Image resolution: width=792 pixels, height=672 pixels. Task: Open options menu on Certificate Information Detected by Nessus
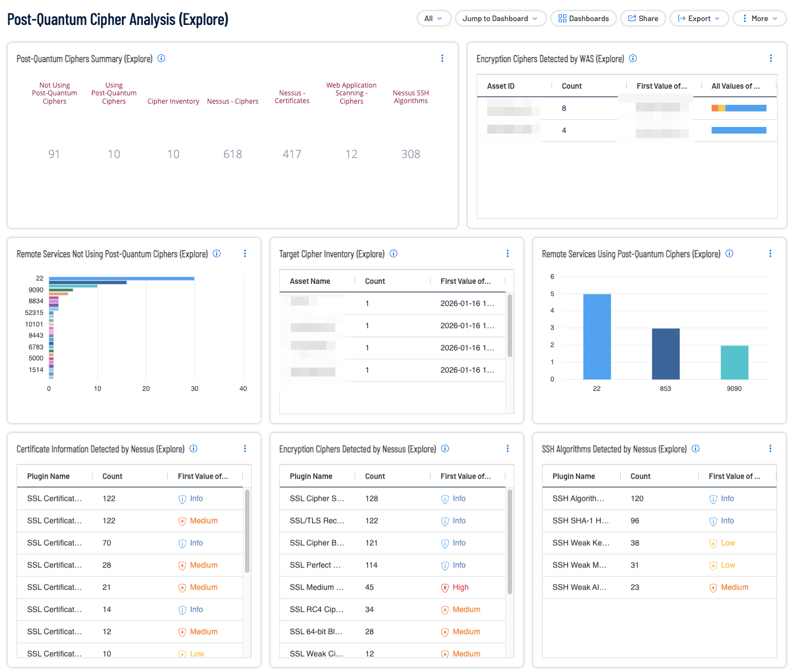pyautogui.click(x=244, y=449)
